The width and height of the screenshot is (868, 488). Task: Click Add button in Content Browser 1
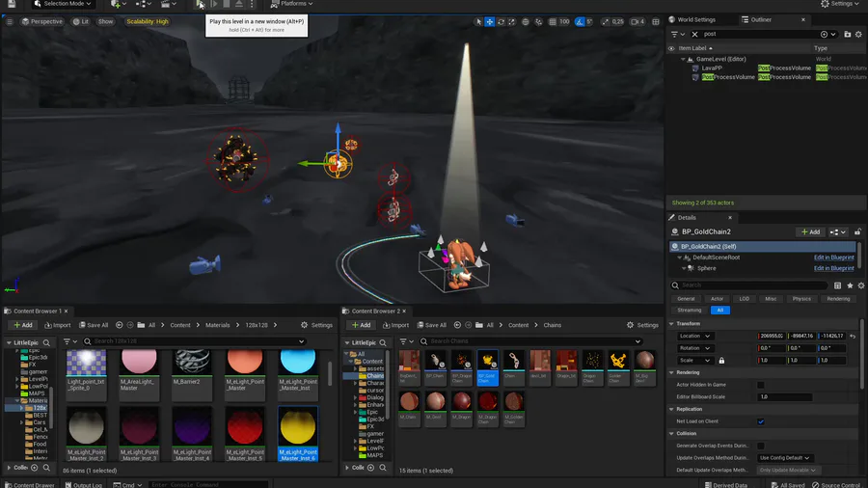coord(23,325)
